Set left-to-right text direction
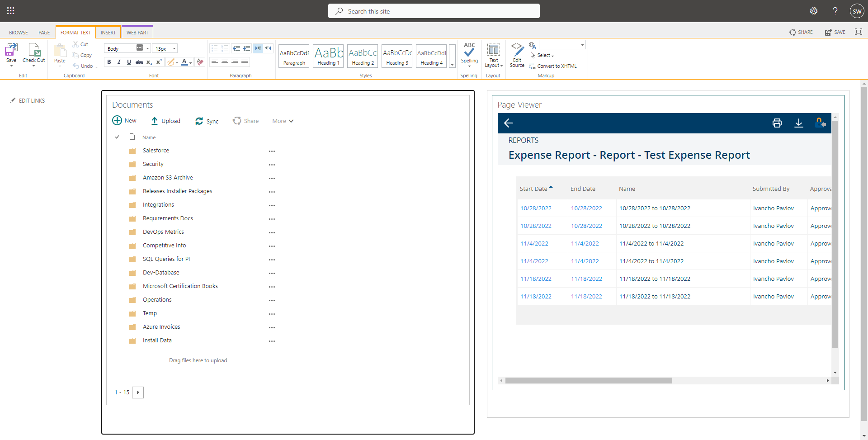 click(258, 48)
